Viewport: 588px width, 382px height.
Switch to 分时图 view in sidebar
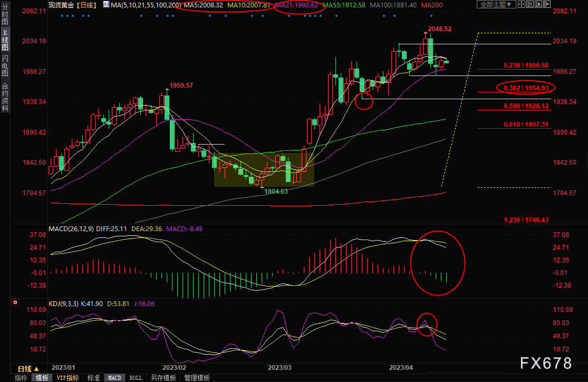[5, 14]
